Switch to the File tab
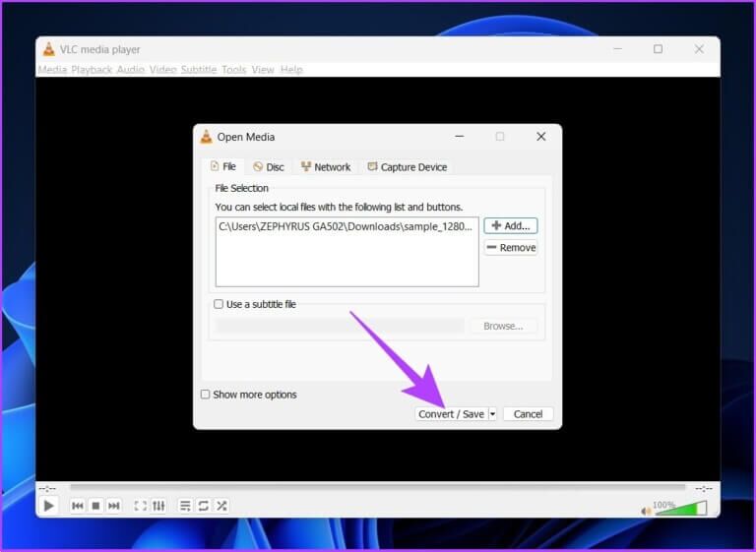 point(222,167)
